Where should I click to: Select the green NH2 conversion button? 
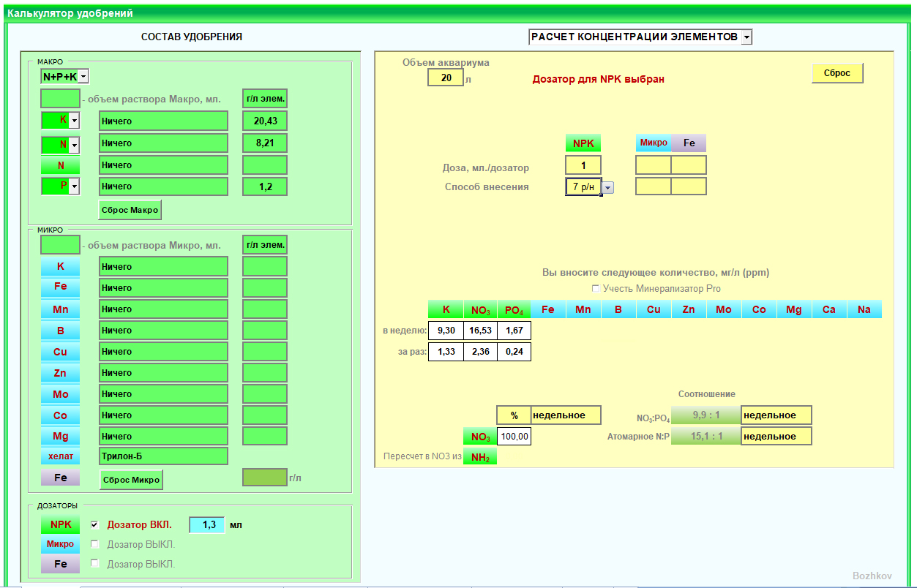click(480, 457)
